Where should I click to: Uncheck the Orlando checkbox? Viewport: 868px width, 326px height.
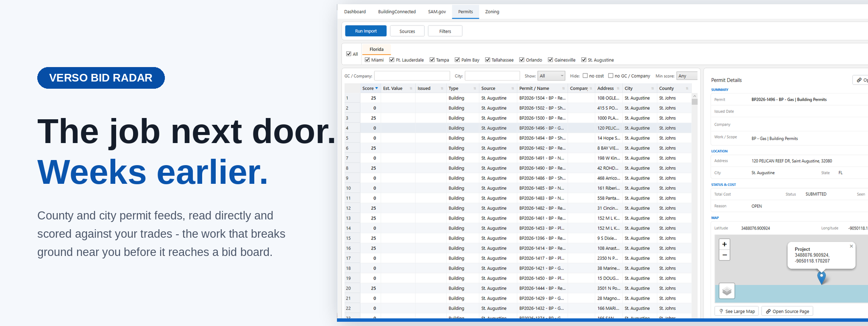[x=522, y=60]
